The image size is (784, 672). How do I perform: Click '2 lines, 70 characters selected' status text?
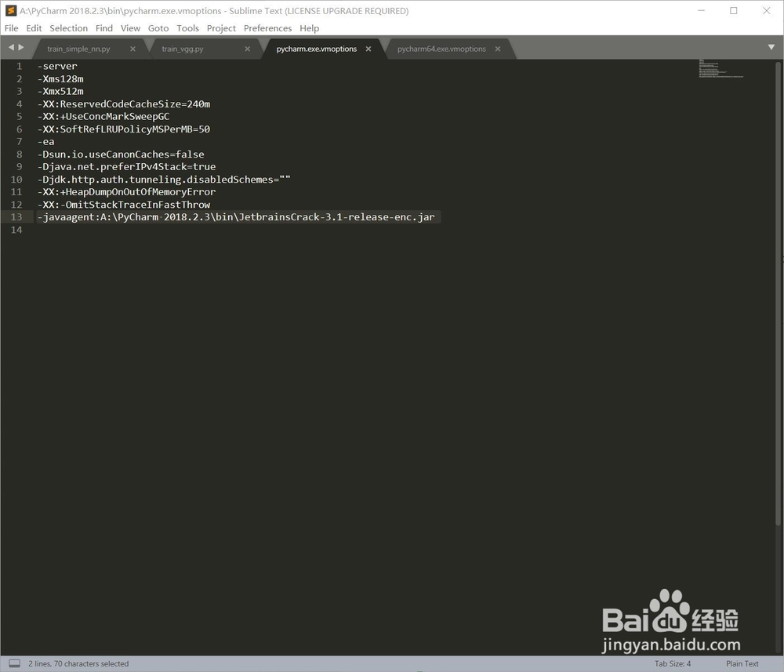click(78, 663)
